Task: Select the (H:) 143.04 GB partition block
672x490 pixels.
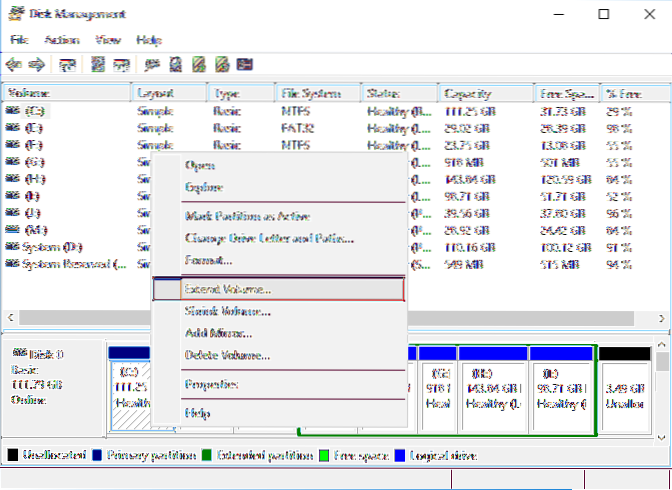Action: coord(491,385)
